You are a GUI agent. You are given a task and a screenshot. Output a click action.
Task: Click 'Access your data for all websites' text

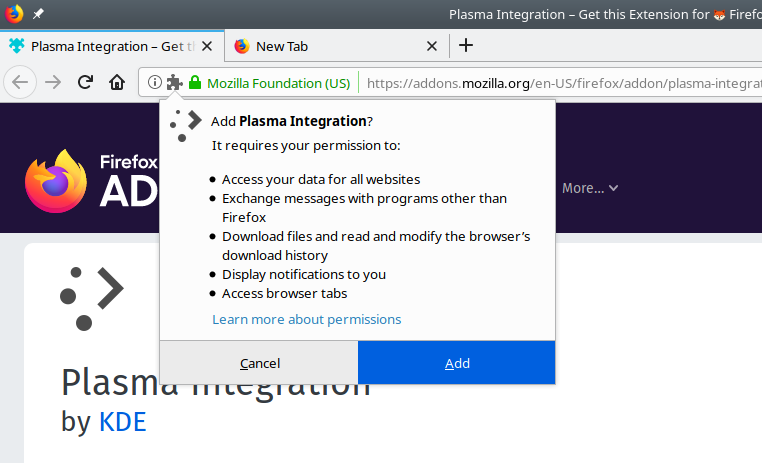click(321, 179)
